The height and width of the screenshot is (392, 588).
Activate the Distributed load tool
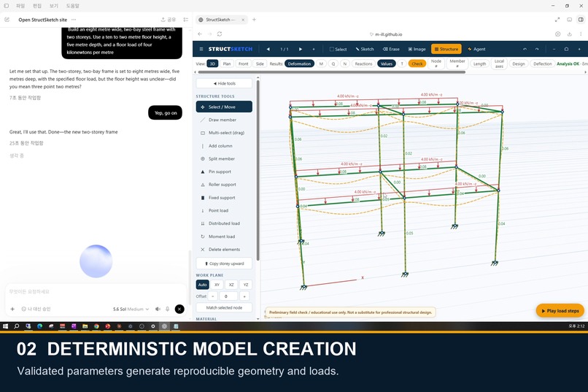tap(224, 223)
